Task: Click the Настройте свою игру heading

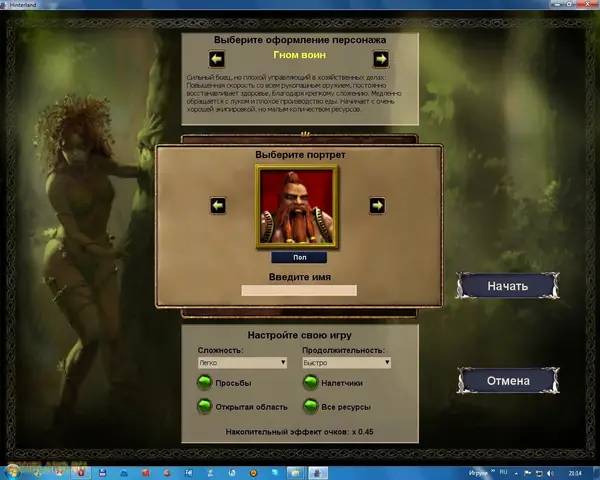Action: 299,335
